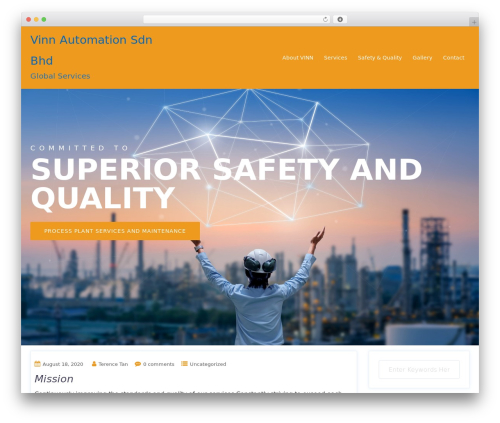500x423 pixels.
Task: Click the browser address bar
Action: (x=237, y=19)
